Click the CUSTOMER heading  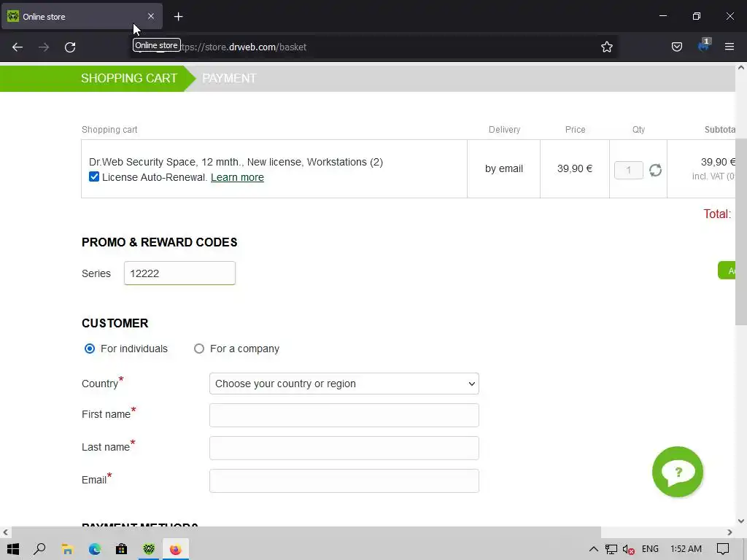click(x=115, y=323)
